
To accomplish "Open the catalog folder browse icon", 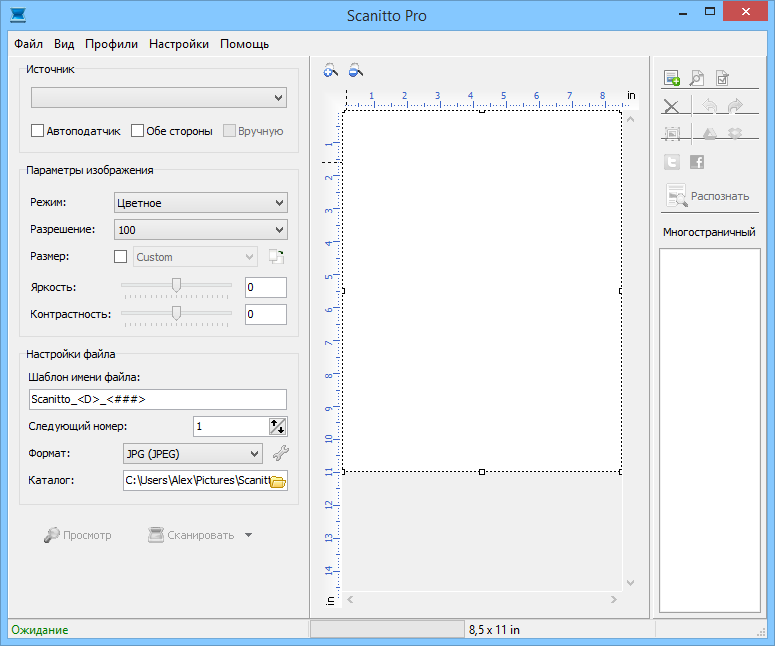I will click(x=278, y=481).
